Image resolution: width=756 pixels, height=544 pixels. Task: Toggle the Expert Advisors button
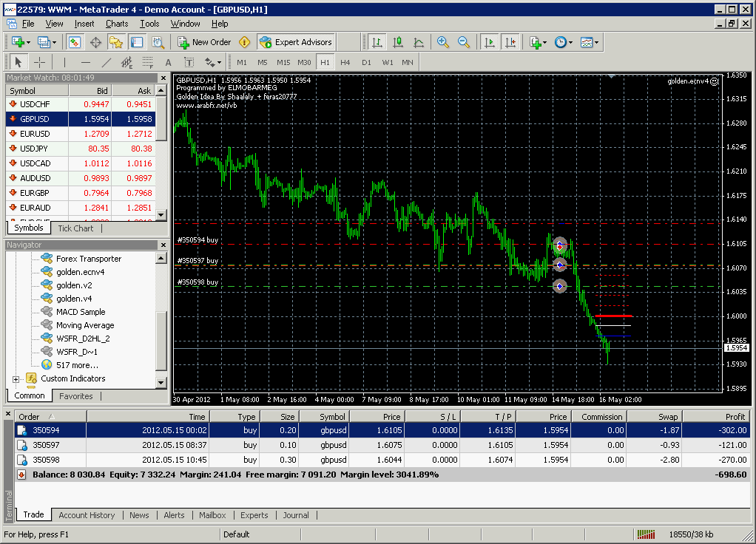(x=296, y=42)
